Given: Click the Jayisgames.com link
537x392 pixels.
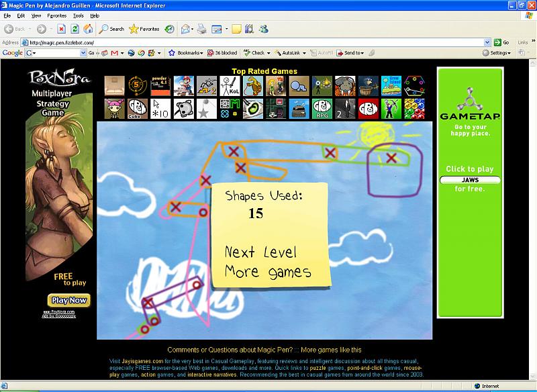Looking at the screenshot, I should click(142, 360).
